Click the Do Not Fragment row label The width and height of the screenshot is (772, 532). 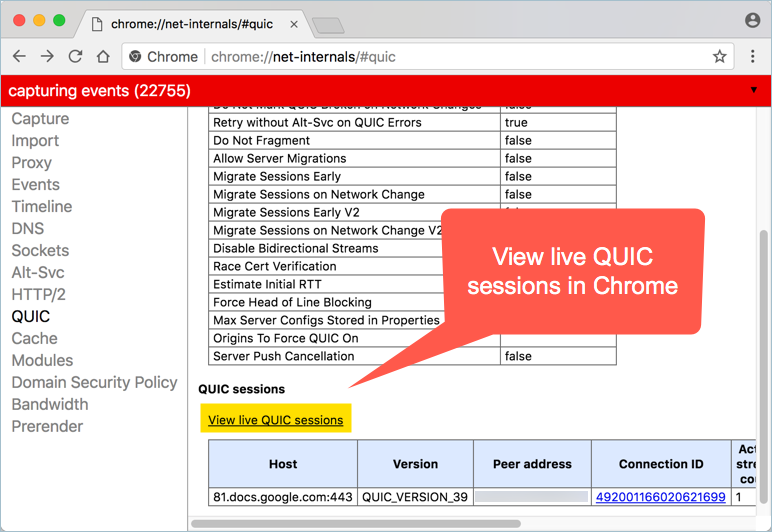point(261,141)
